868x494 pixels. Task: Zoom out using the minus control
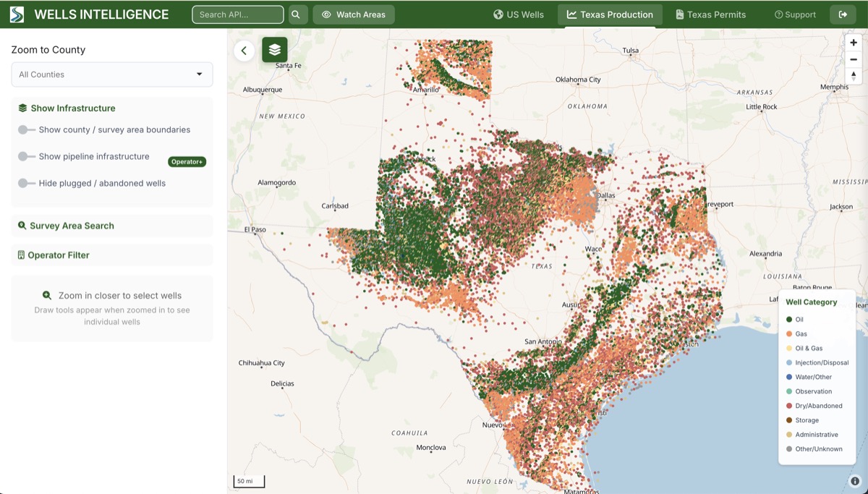point(854,59)
